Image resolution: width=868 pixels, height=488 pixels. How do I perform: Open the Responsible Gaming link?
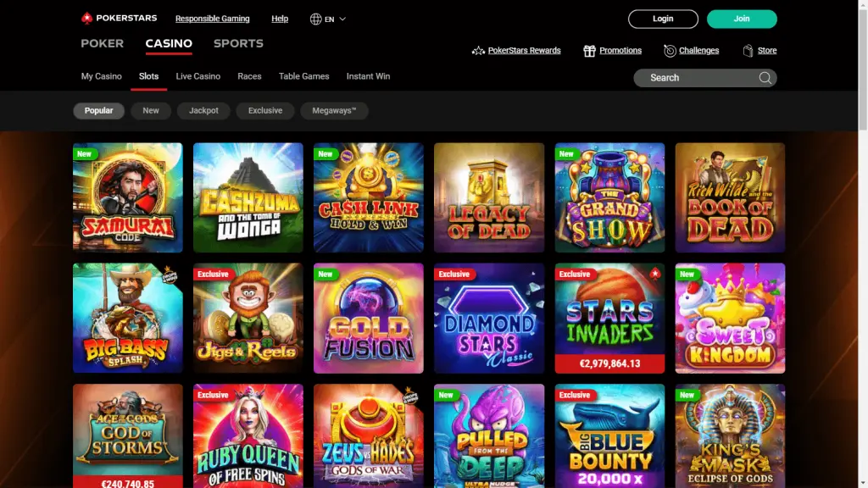[213, 19]
